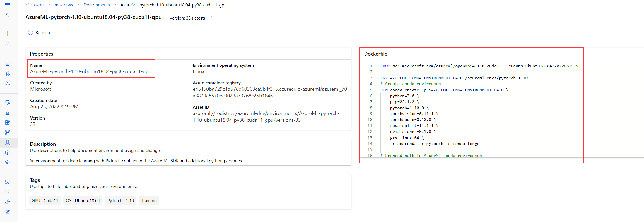Click the python=3.8 line
644x222 pixels.
(404, 96)
